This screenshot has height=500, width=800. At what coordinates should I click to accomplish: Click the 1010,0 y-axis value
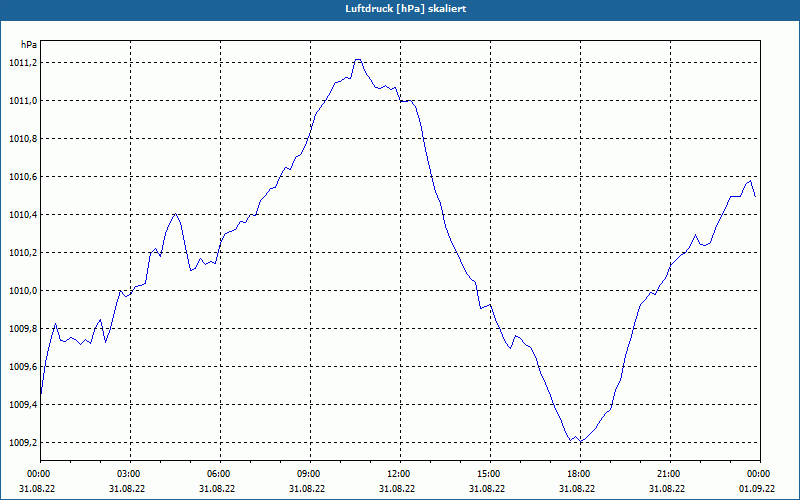point(23,291)
